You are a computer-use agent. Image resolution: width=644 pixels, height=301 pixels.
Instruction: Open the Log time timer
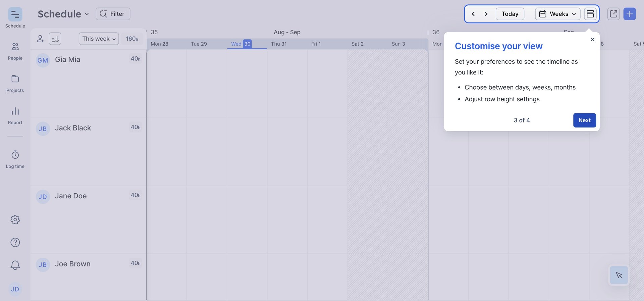point(15,159)
